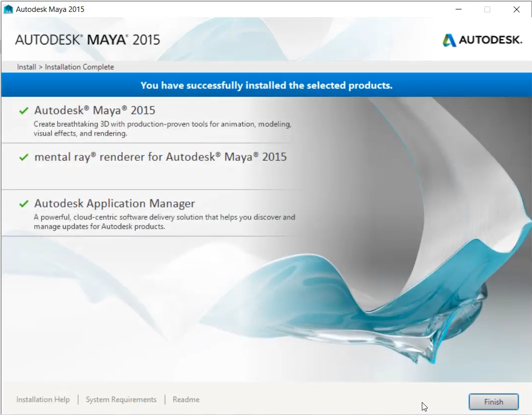Select the Autodesk Maya 2015 product title
Image resolution: width=532 pixels, height=415 pixels.
pos(95,110)
